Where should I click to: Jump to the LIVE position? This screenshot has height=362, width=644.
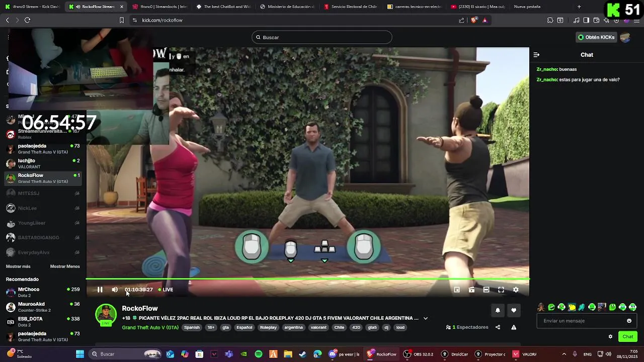coord(166,290)
